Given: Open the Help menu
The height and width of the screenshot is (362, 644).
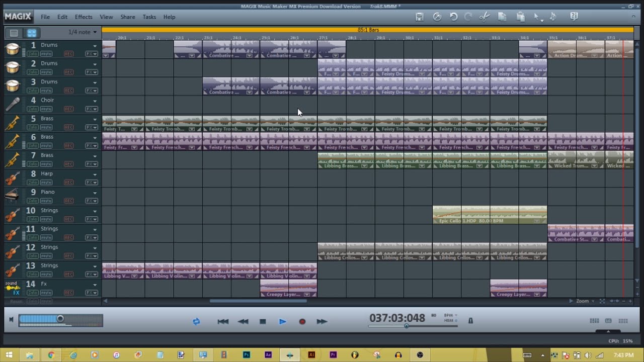Looking at the screenshot, I should click(170, 17).
